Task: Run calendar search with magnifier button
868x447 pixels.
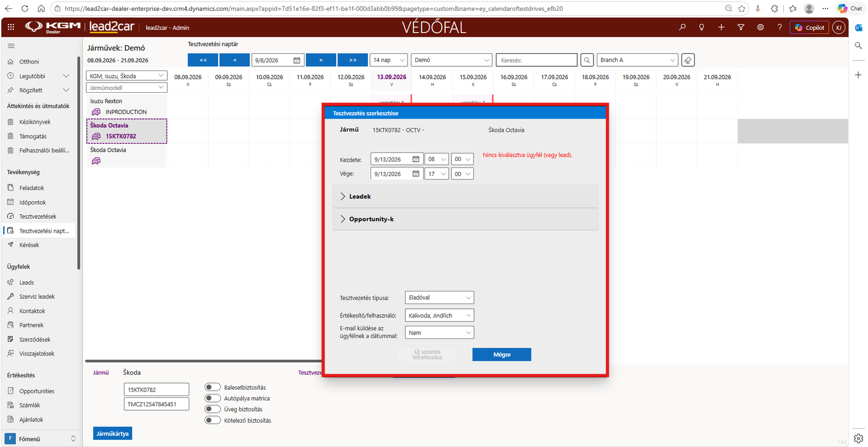Action: (586, 60)
